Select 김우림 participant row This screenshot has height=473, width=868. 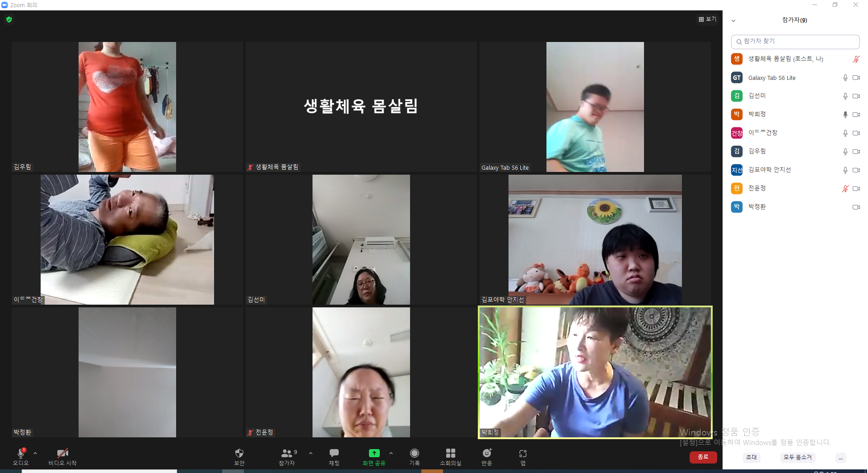(795, 152)
